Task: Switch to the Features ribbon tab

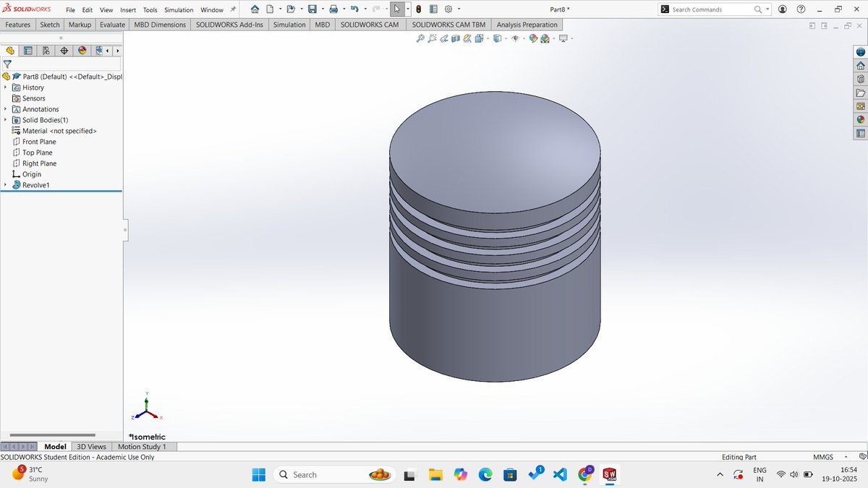Action: tap(18, 25)
